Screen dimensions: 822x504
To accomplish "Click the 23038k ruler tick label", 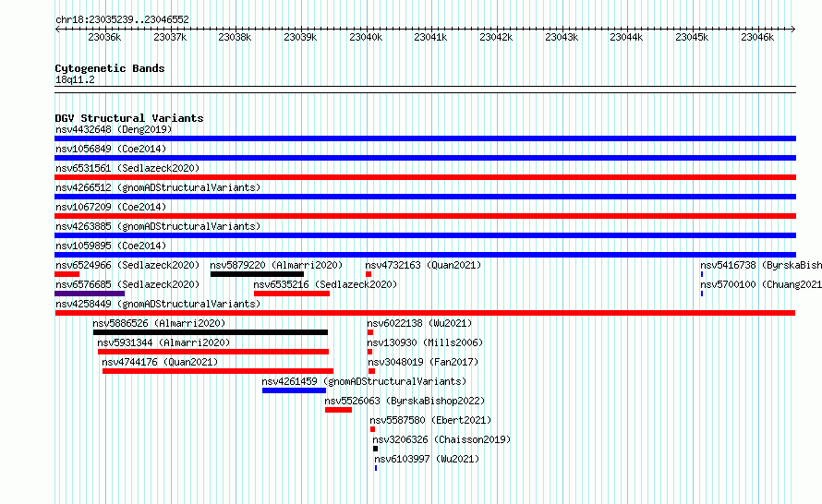I will coord(235,37).
